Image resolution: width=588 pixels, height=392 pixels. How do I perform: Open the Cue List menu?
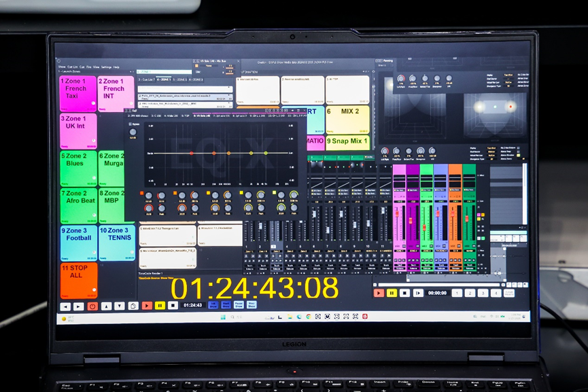73,67
